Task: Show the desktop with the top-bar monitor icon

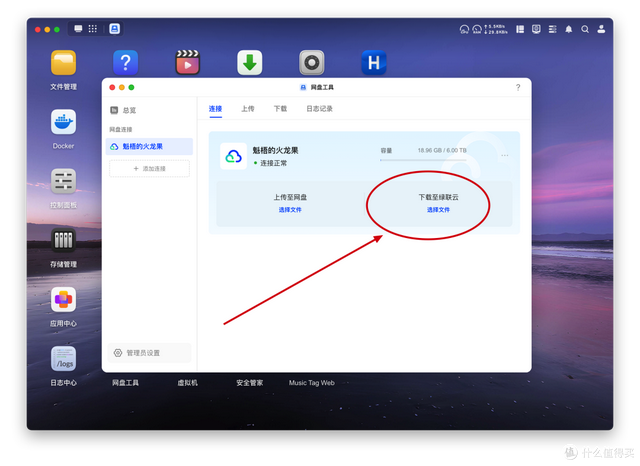Action: pyautogui.click(x=78, y=29)
